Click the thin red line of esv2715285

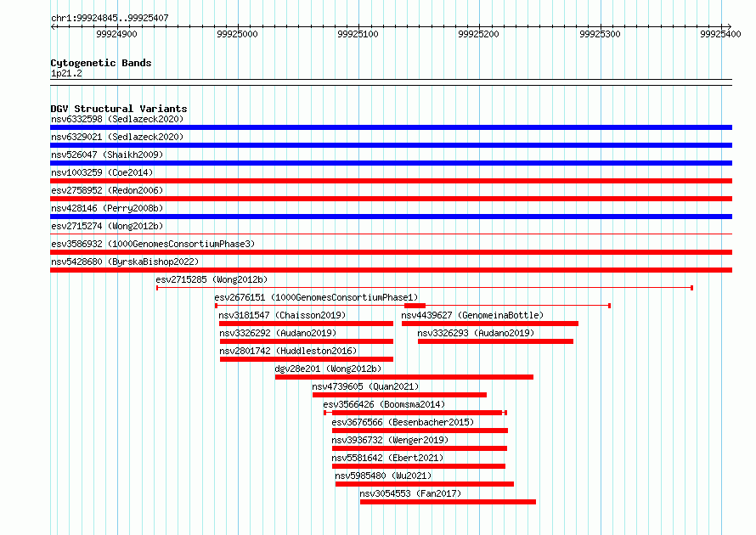click(425, 288)
